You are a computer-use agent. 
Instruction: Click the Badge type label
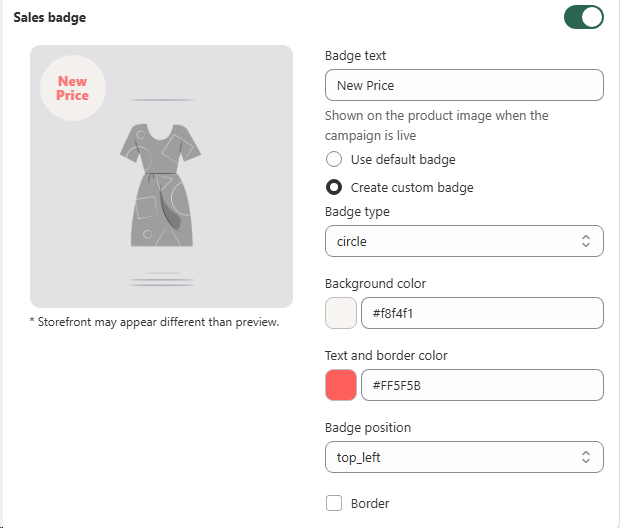[x=357, y=212]
